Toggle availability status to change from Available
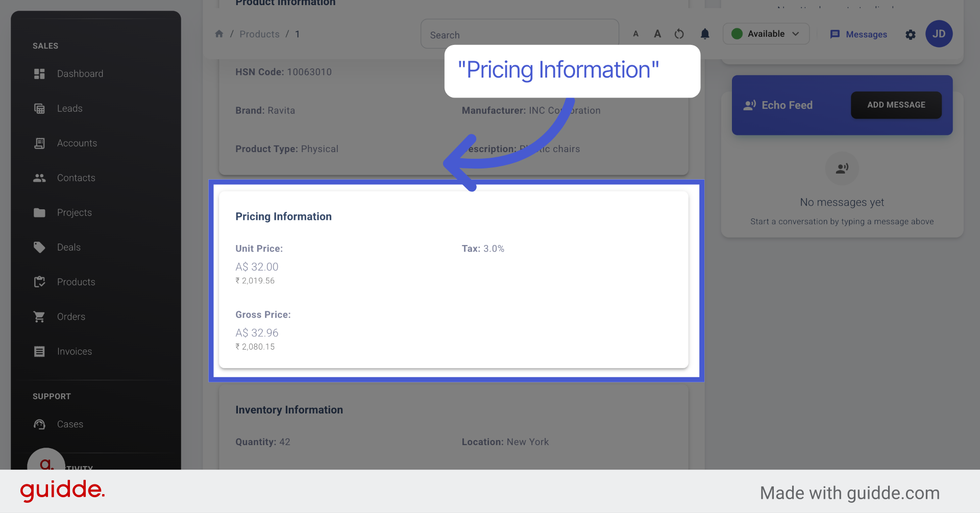The image size is (980, 513). (766, 34)
